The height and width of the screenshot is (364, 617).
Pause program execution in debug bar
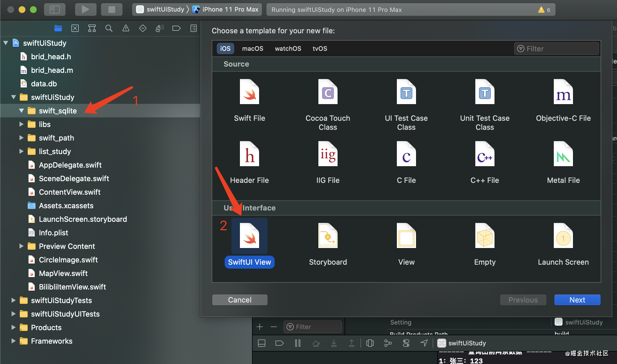click(x=297, y=343)
